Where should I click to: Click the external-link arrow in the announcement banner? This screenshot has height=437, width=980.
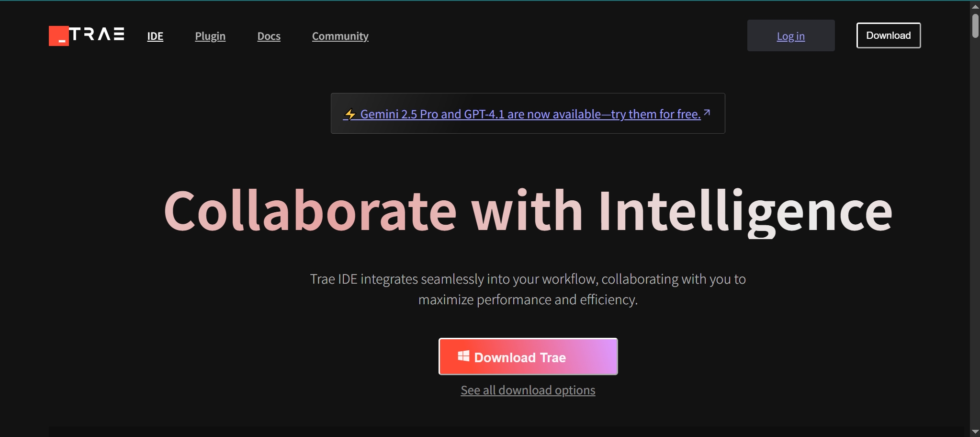point(707,113)
